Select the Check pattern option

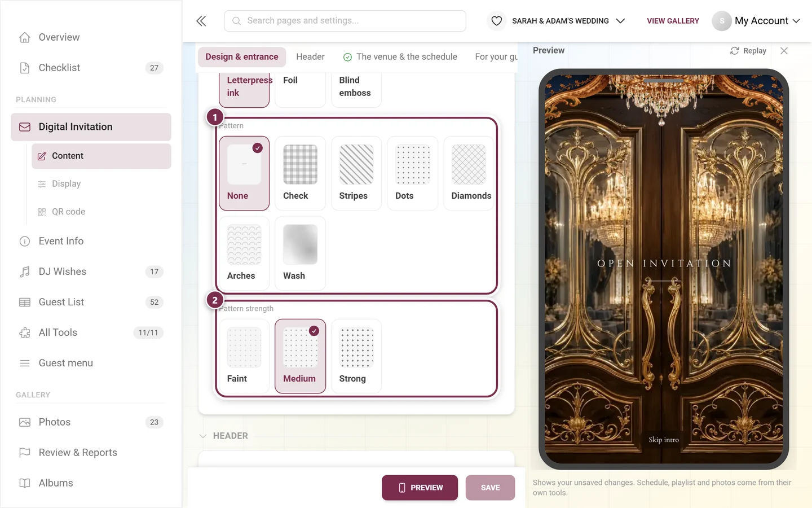300,173
